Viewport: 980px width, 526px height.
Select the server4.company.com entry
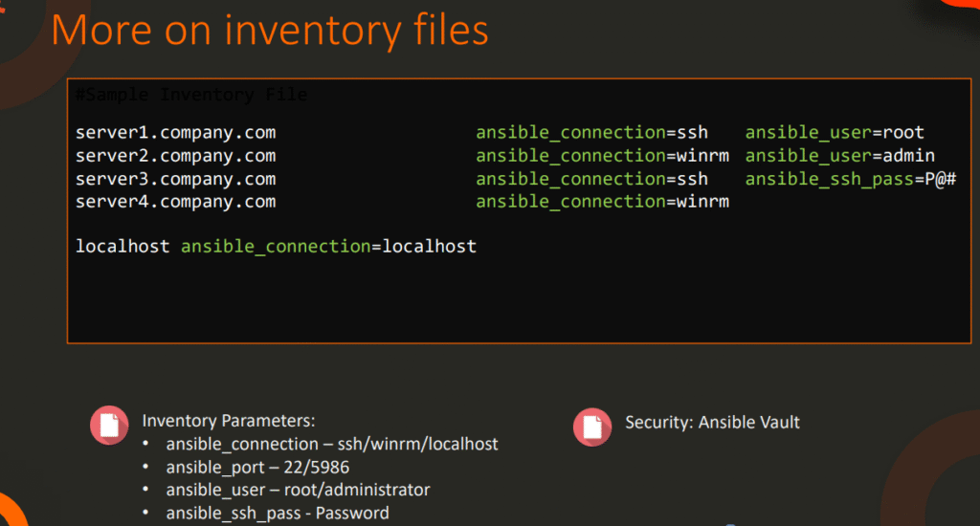(176, 202)
